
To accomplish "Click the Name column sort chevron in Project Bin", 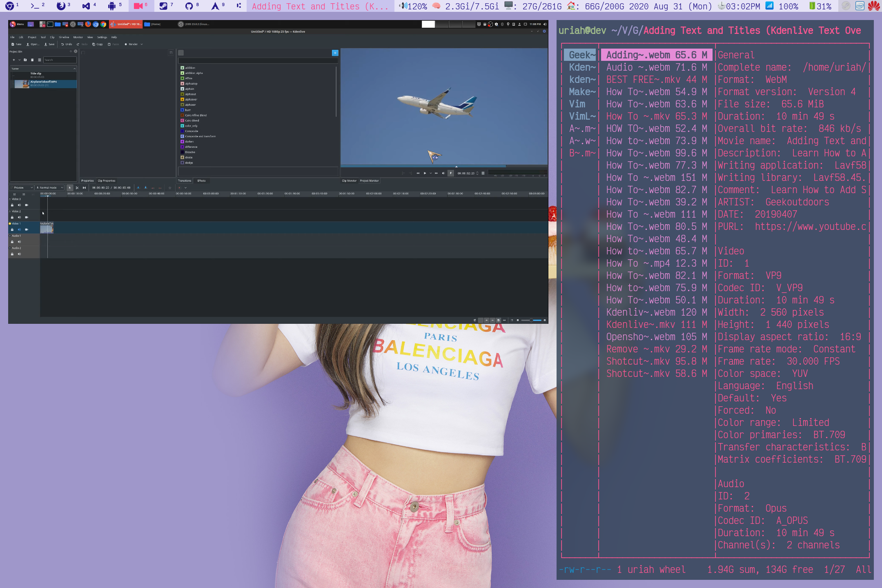I will point(74,69).
